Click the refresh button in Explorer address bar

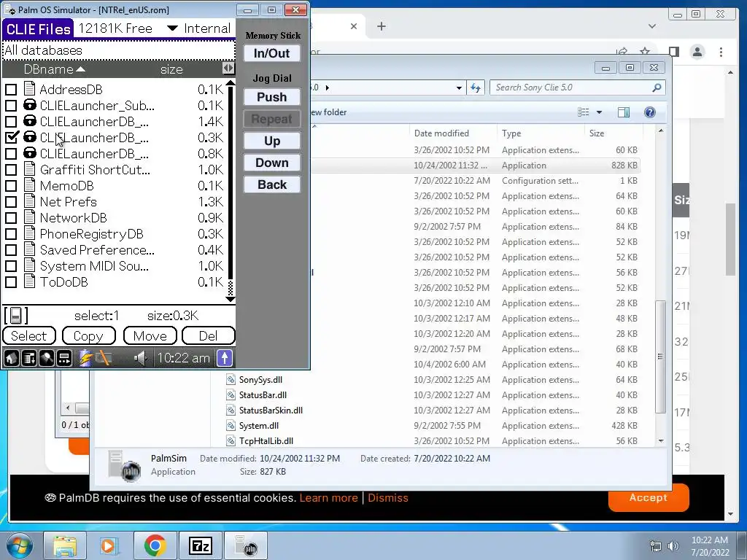coord(476,87)
